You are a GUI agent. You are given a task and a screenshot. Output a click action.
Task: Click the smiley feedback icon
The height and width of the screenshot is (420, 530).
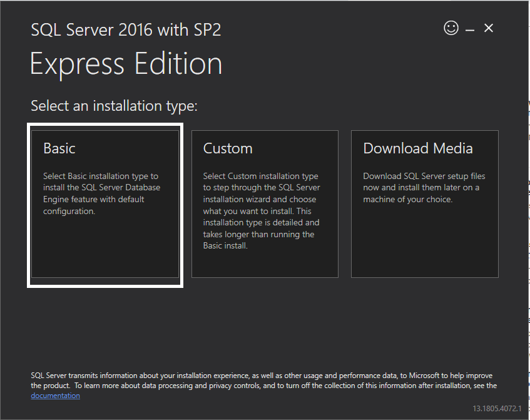451,28
